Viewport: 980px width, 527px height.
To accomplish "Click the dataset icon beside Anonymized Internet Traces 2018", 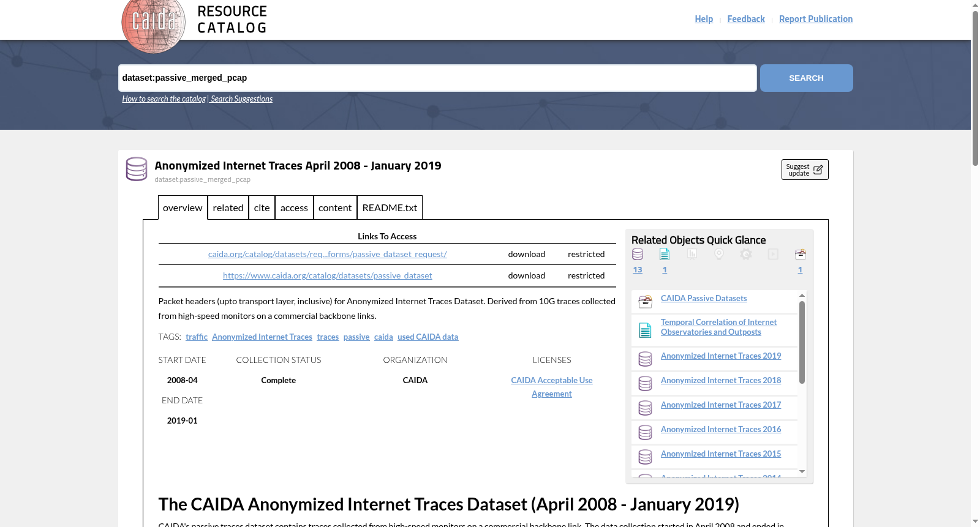I will (645, 383).
